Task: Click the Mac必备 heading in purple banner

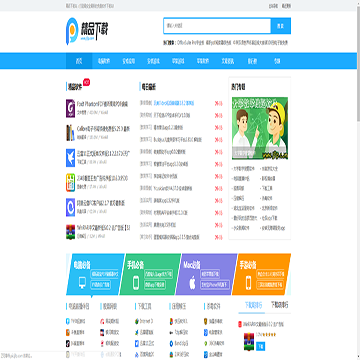Action: [192, 265]
